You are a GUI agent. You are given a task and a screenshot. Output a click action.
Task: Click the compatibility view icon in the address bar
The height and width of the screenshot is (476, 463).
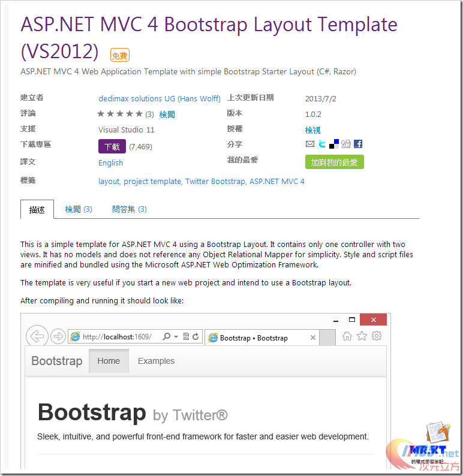point(186,336)
